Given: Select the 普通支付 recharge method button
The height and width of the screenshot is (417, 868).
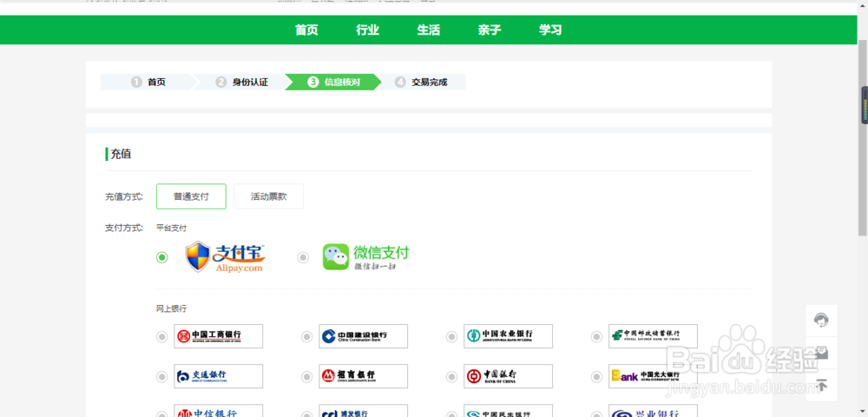Looking at the screenshot, I should [x=191, y=196].
